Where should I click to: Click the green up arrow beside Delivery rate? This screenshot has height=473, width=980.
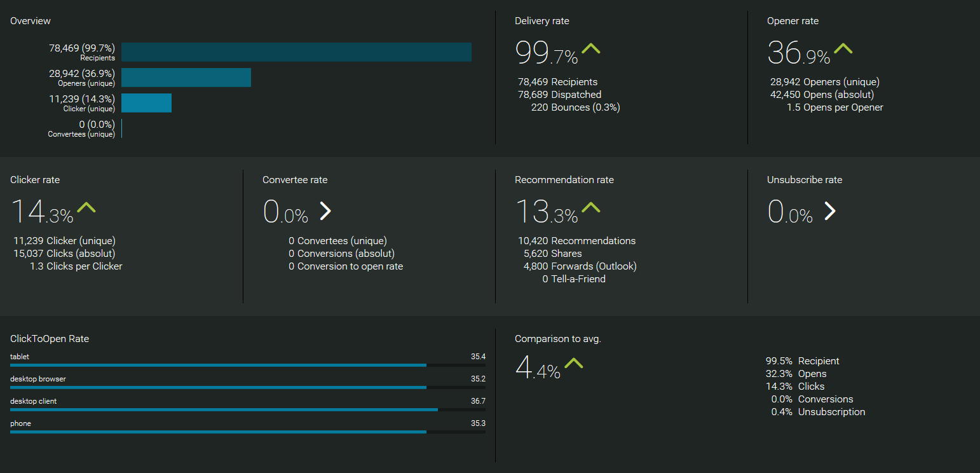click(x=590, y=49)
